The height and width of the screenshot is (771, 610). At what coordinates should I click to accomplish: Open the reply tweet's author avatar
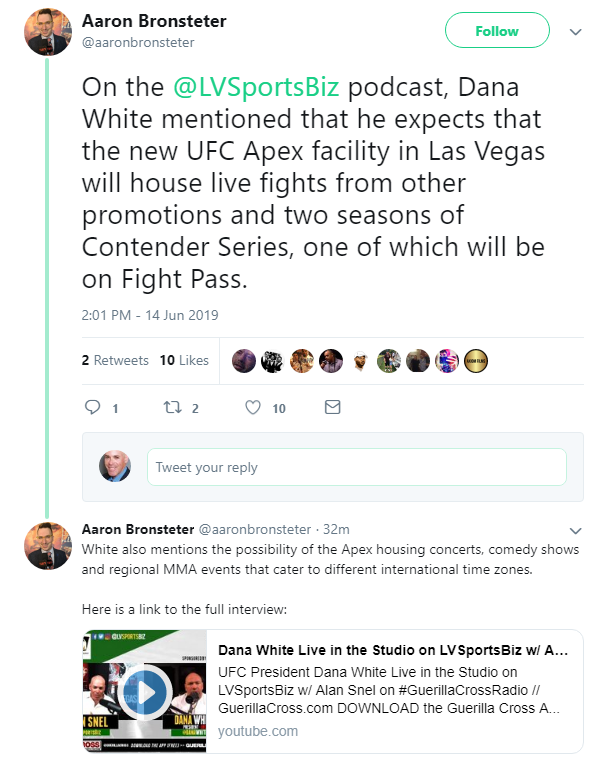(x=48, y=546)
